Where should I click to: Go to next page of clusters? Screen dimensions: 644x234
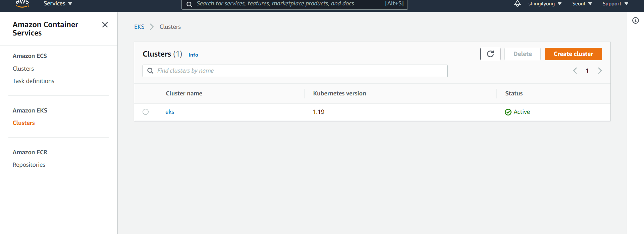coord(600,71)
